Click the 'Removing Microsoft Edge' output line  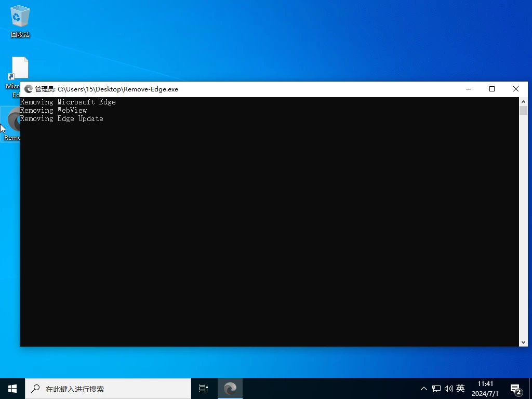click(x=68, y=102)
